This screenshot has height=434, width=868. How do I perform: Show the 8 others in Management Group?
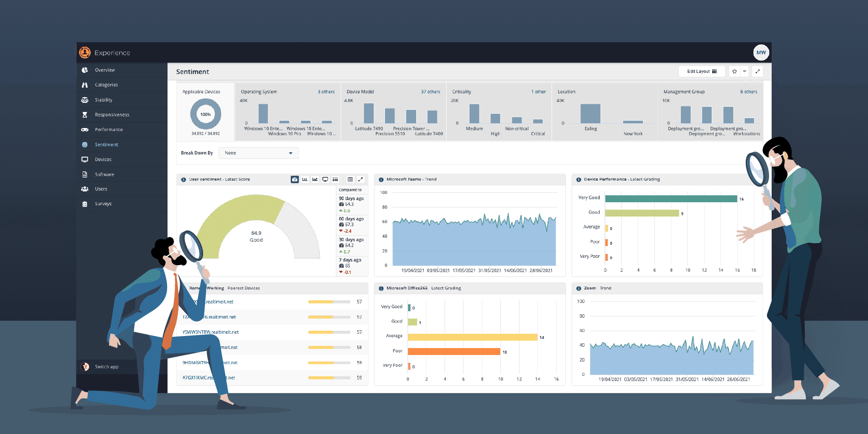[x=749, y=92]
